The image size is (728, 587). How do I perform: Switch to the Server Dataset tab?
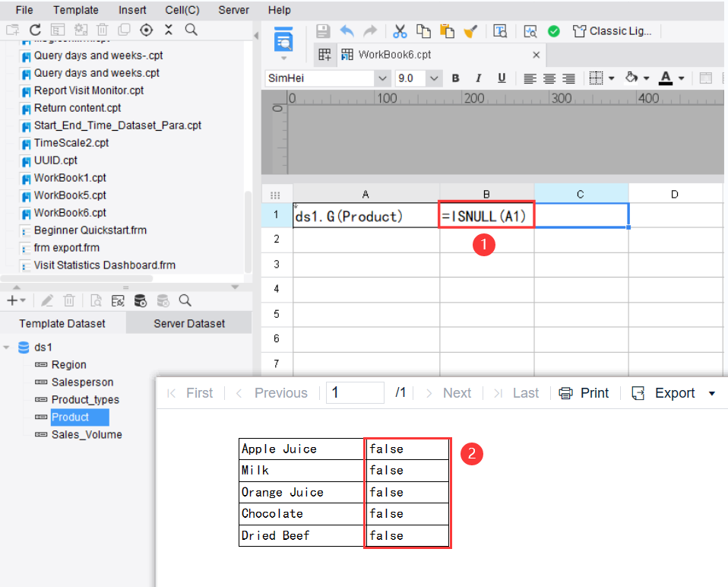(x=188, y=322)
